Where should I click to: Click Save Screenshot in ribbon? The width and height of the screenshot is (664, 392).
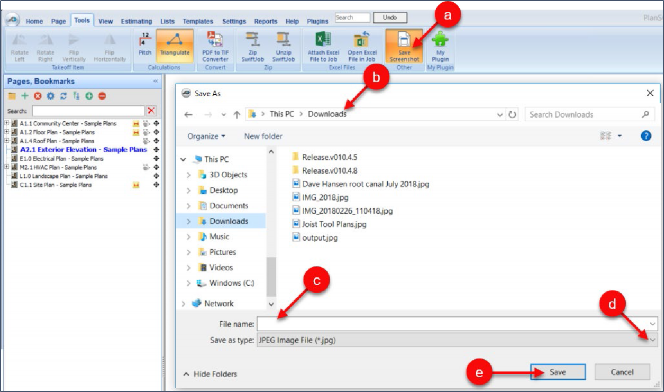click(x=404, y=46)
